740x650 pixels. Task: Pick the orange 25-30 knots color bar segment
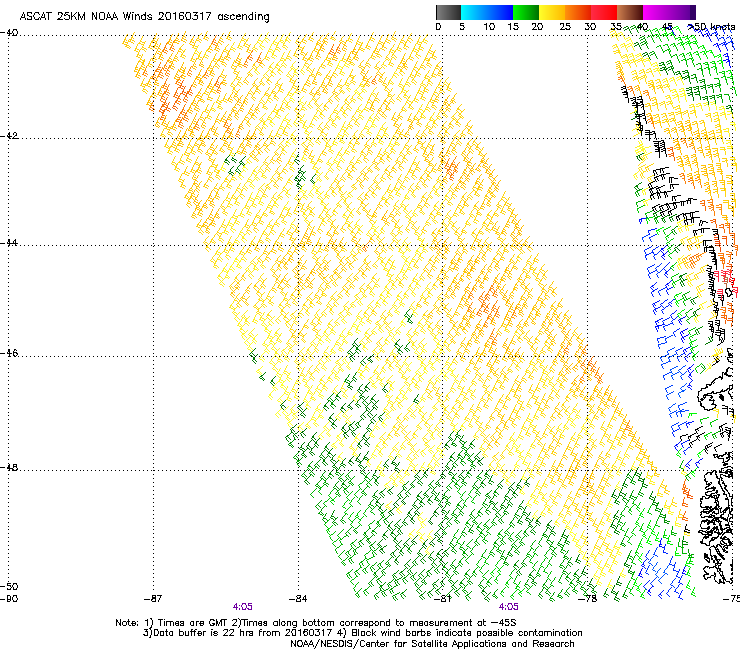[x=578, y=12]
